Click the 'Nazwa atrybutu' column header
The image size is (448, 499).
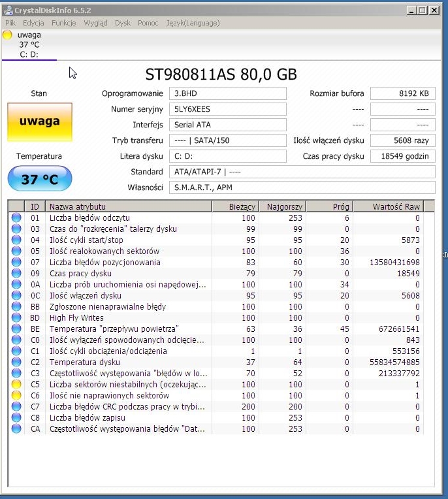129,206
